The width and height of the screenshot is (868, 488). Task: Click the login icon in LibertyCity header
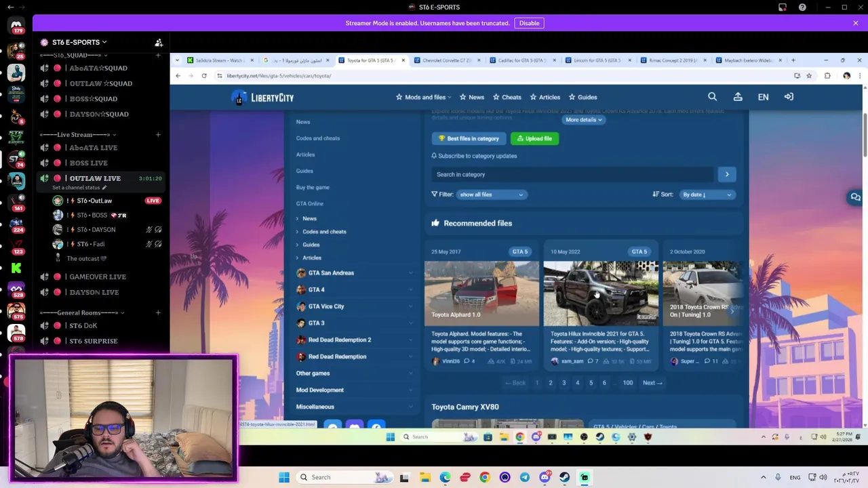point(789,97)
